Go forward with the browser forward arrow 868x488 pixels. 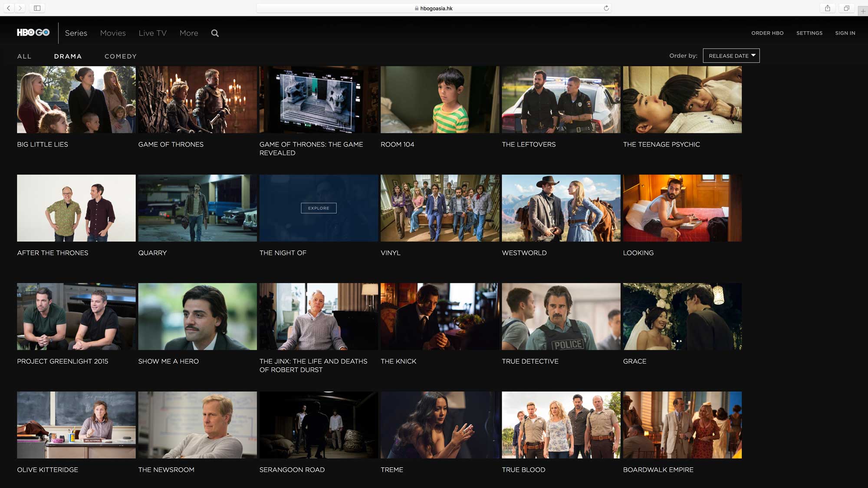[x=20, y=8]
